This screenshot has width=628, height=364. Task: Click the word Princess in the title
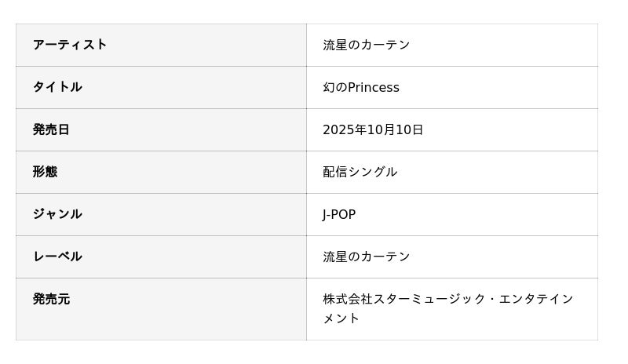tap(374, 87)
